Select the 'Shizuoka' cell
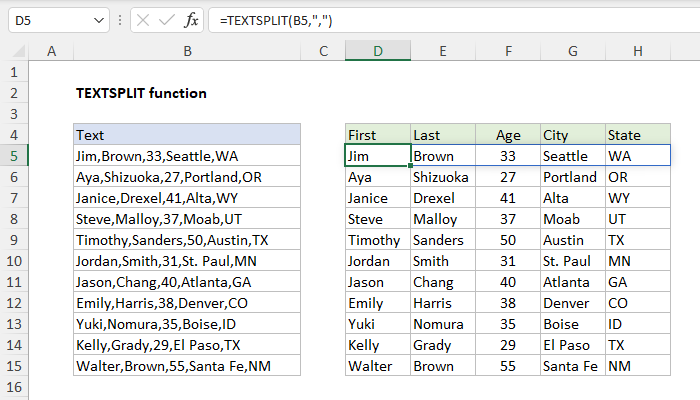 point(443,177)
